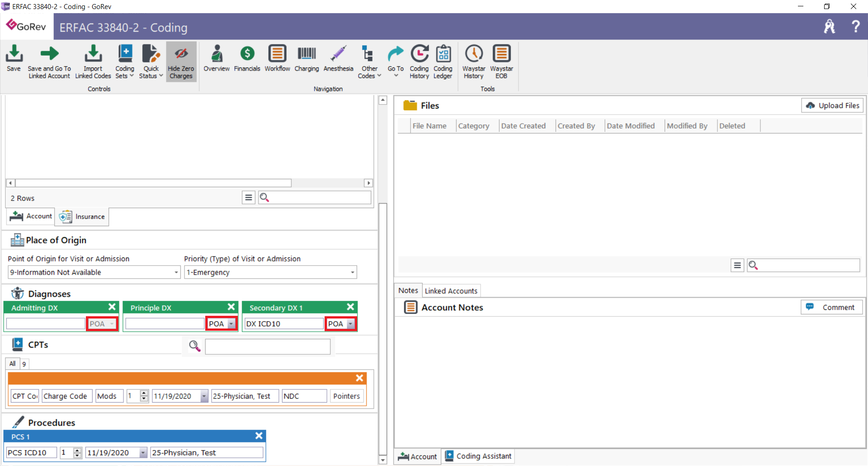
Task: Click the Charge Code field
Action: (67, 396)
